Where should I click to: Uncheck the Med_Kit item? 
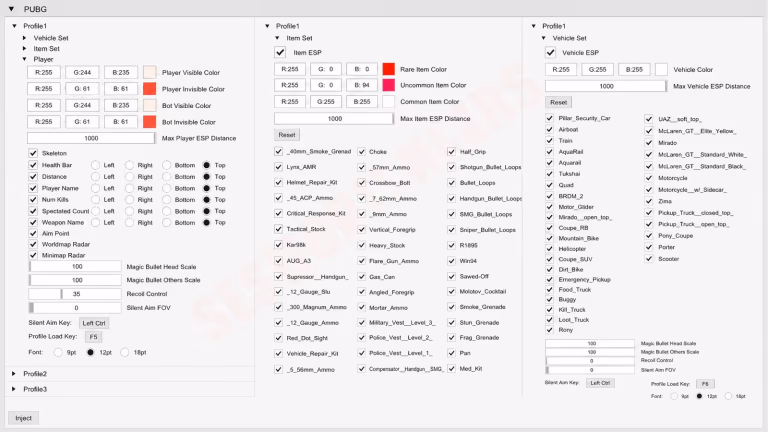(451, 368)
